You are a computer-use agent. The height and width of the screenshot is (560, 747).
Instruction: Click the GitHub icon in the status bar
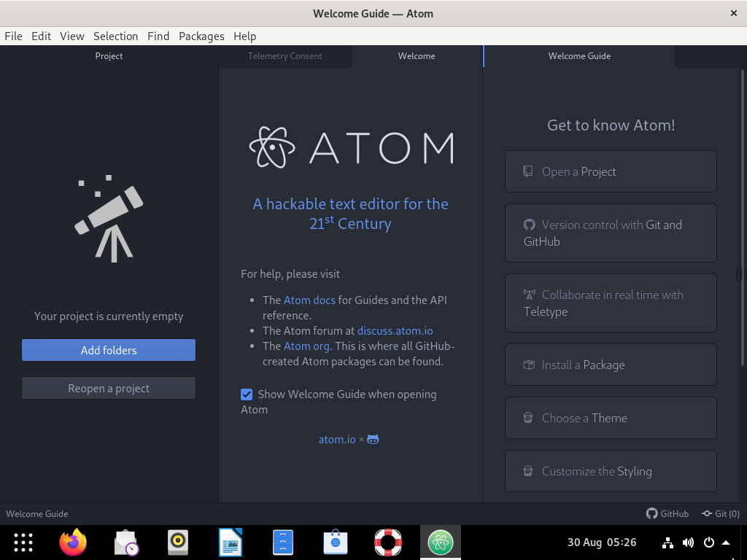click(x=651, y=513)
